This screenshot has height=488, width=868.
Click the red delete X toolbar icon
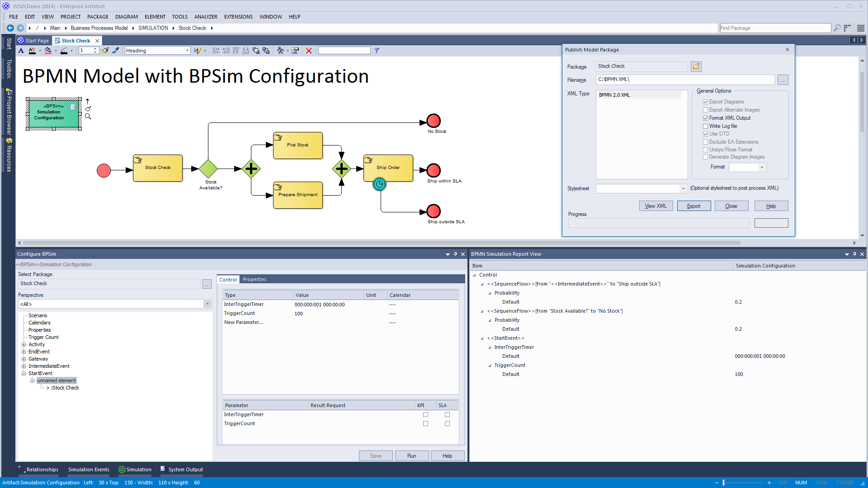309,51
